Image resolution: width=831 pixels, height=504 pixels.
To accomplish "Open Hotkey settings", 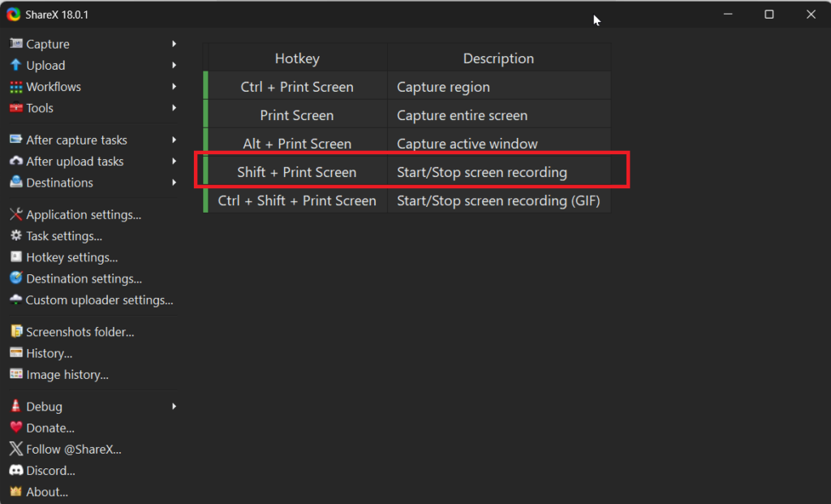I will point(71,257).
